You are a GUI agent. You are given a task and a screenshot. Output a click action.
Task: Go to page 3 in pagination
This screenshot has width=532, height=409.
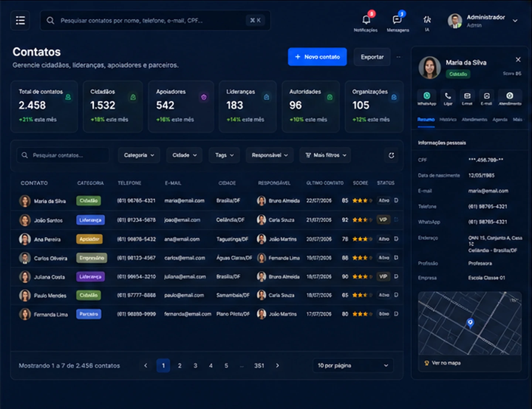195,365
